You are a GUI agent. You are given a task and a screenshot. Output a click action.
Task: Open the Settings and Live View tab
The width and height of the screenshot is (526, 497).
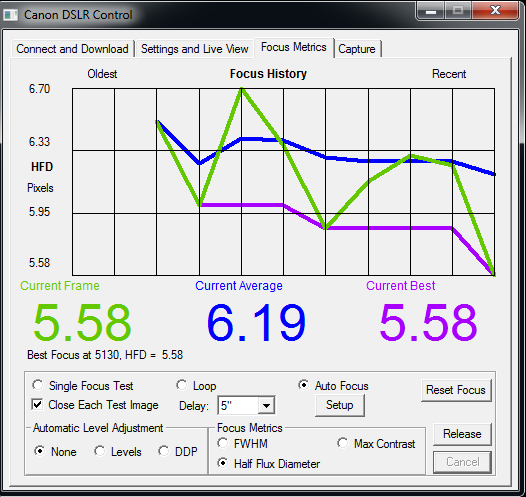click(194, 49)
